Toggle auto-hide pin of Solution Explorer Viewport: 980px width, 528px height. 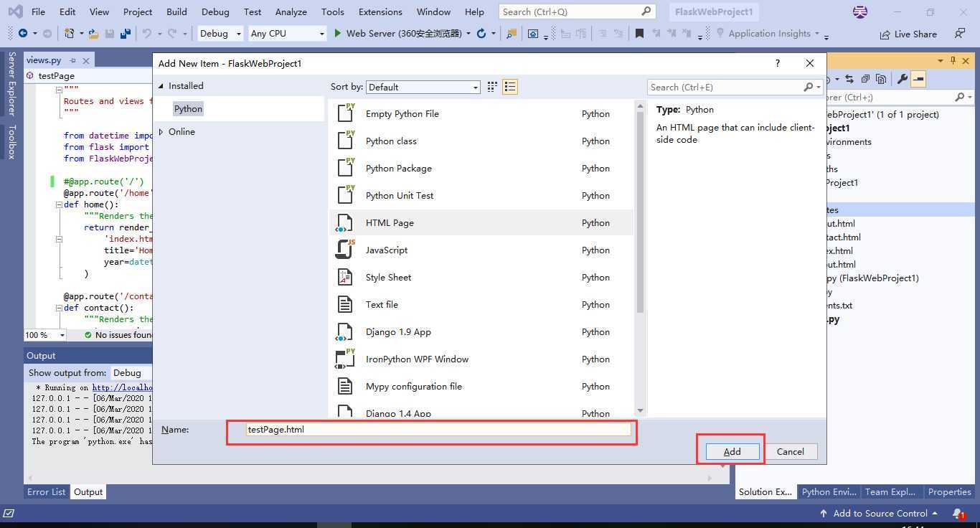point(953,60)
